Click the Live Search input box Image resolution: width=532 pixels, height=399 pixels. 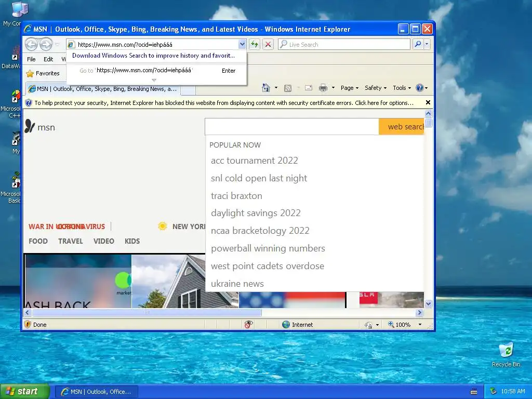pos(344,45)
